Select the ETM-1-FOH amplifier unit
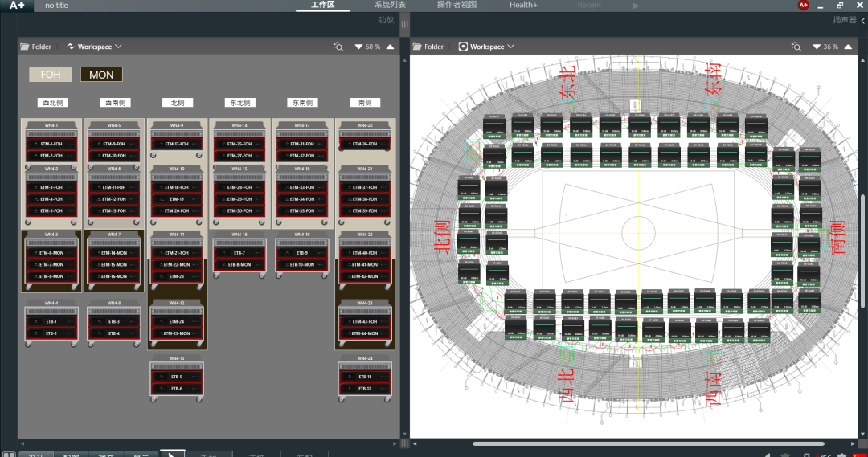868x457 pixels. coord(52,144)
